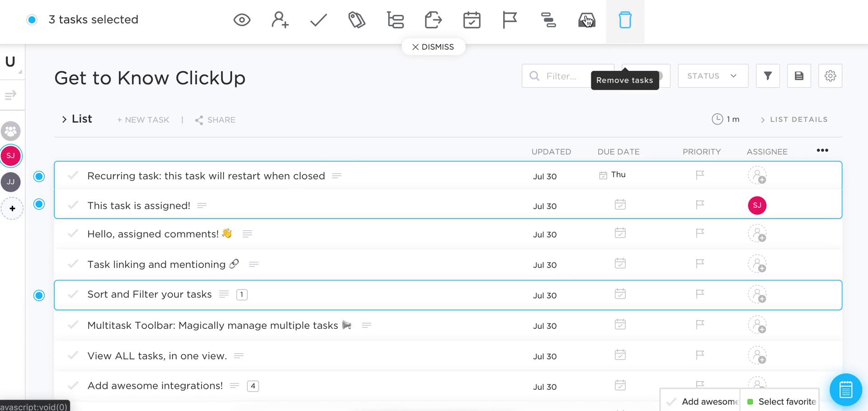Viewport: 868px width, 411px height.
Task: Open the settings gear icon
Action: tap(830, 76)
